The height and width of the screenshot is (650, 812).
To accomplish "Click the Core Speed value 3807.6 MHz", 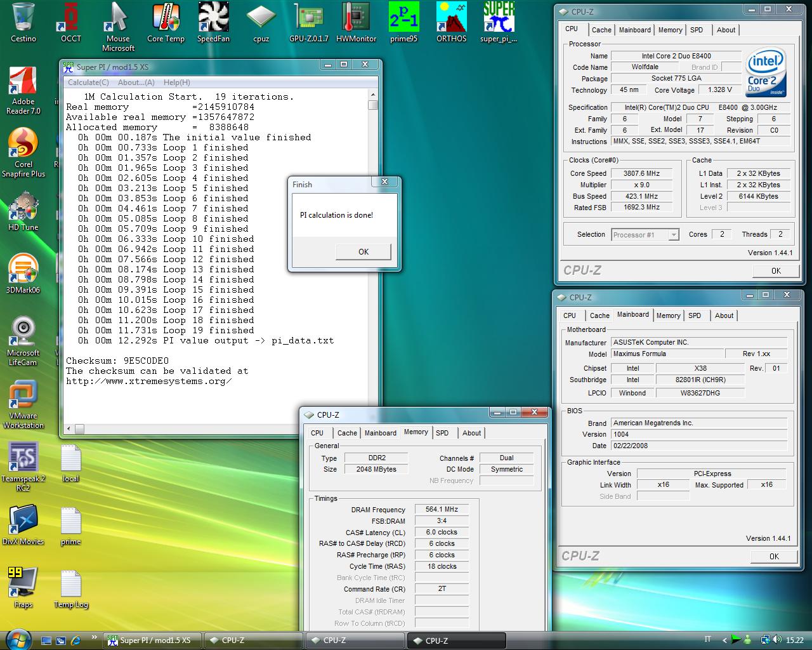I will pos(641,173).
